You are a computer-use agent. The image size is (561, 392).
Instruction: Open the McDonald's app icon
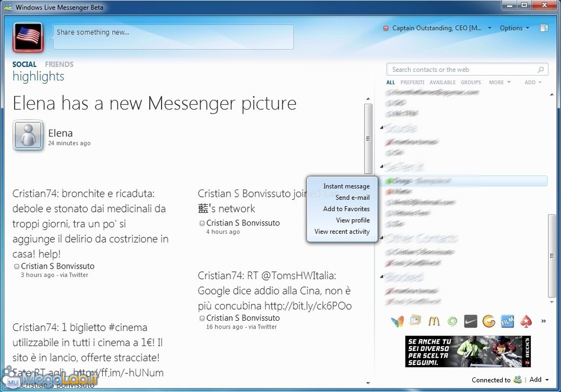434,321
